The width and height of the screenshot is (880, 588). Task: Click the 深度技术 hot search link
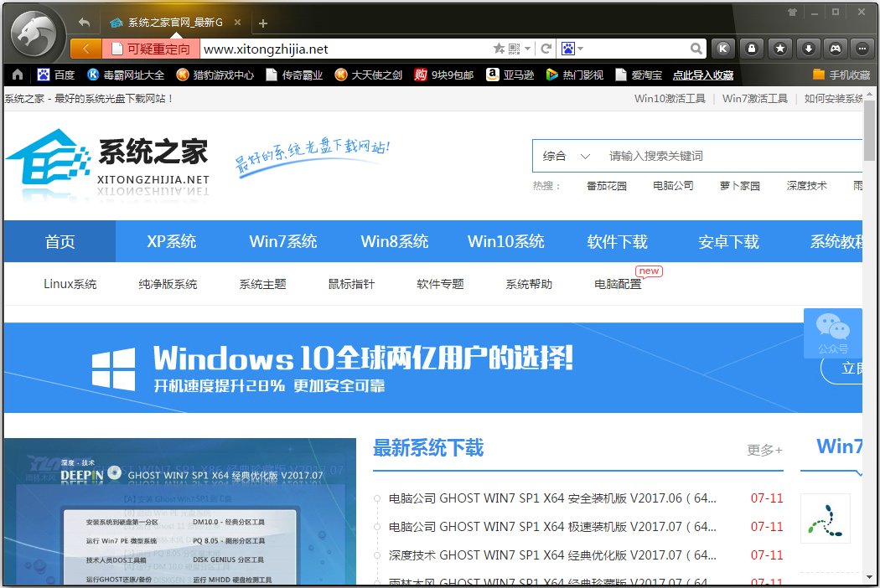click(806, 186)
